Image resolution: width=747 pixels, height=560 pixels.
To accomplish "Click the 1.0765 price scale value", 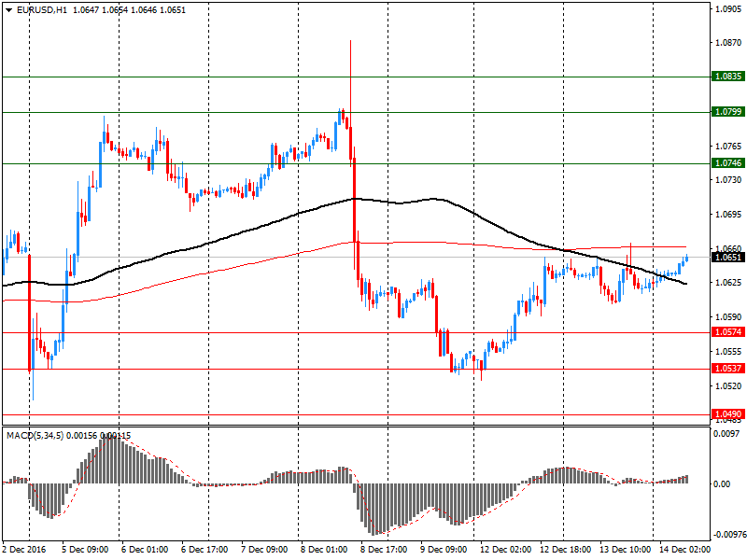I will [728, 146].
